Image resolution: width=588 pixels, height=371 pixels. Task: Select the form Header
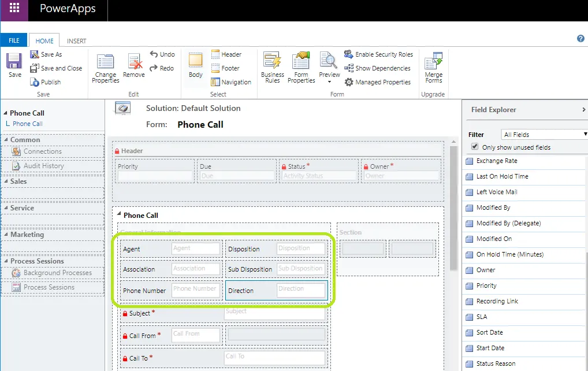click(226, 54)
